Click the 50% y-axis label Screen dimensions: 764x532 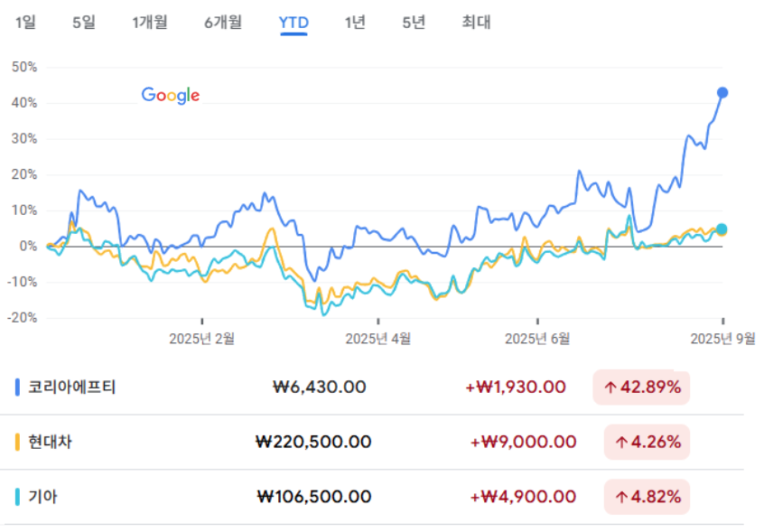(24, 67)
